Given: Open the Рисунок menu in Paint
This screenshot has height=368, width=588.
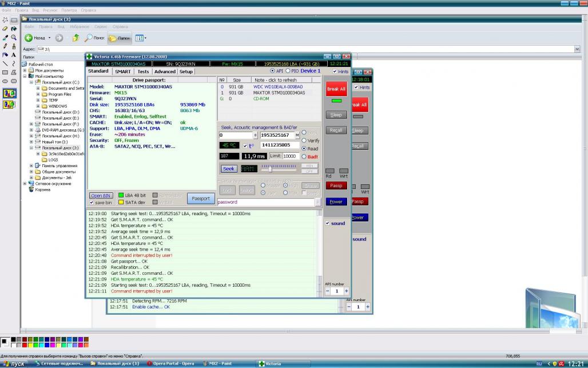Looking at the screenshot, I should 50,10.
